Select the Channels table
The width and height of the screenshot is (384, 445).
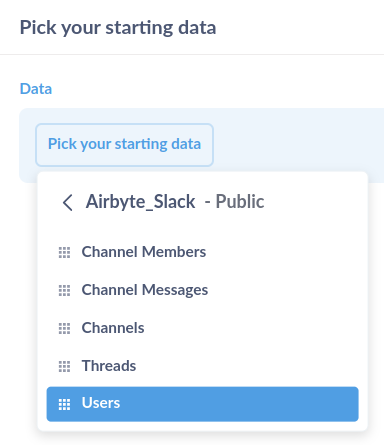click(x=202, y=328)
